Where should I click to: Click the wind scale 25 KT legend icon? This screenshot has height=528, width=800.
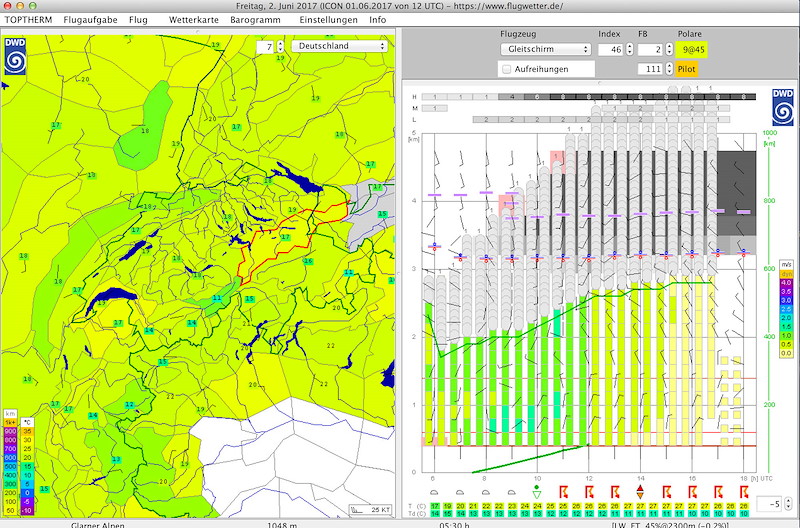tap(369, 509)
